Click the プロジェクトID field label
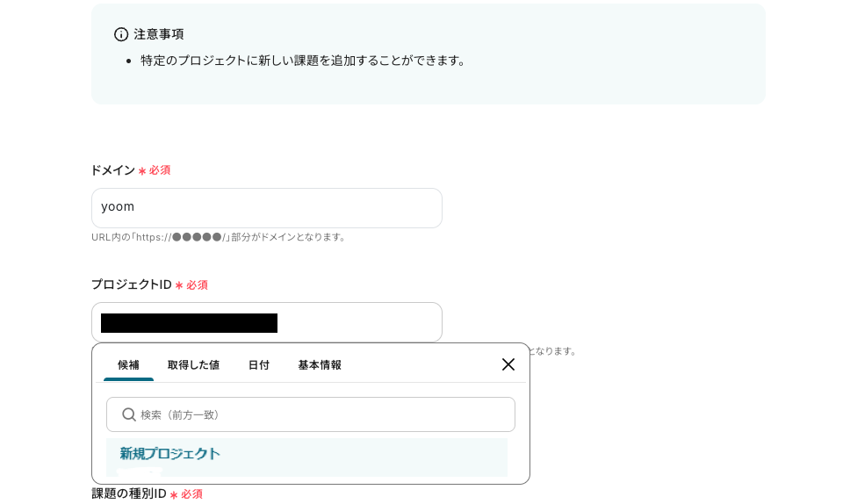The height and width of the screenshot is (504, 850). tap(132, 284)
